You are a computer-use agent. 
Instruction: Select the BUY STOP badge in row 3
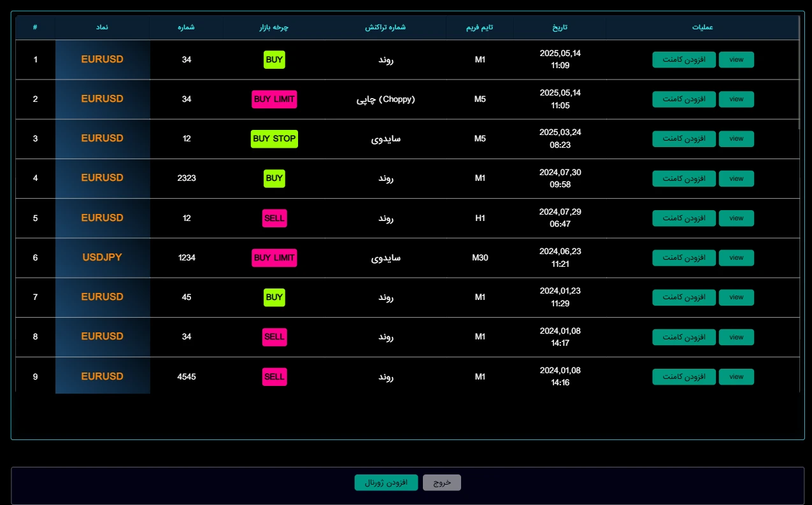[274, 139]
